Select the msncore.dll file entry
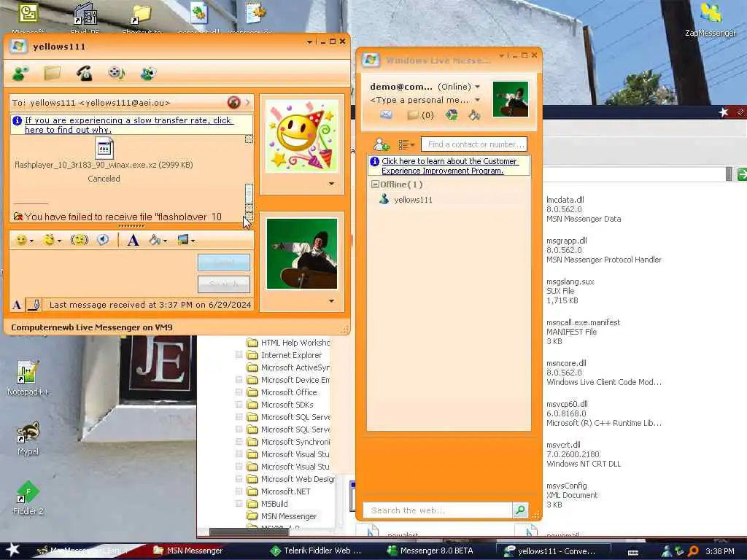The height and width of the screenshot is (560, 747). click(603, 373)
